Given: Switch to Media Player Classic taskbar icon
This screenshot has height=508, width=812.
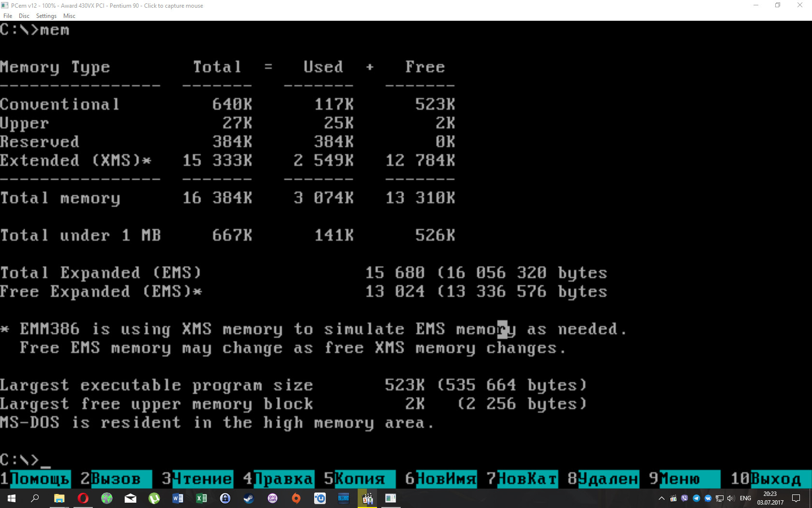Looking at the screenshot, I should tap(367, 498).
